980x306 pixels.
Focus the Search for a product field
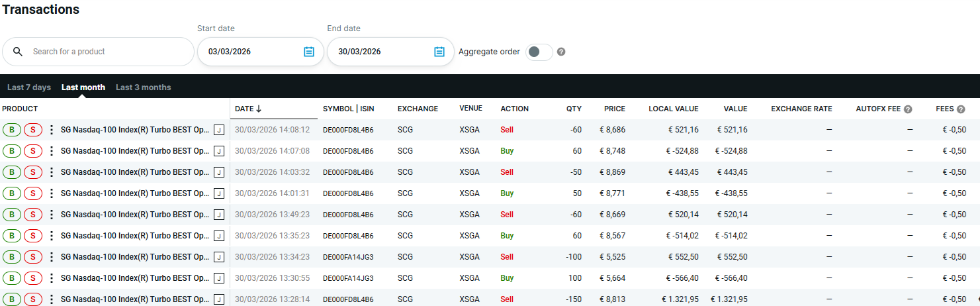[x=98, y=52]
